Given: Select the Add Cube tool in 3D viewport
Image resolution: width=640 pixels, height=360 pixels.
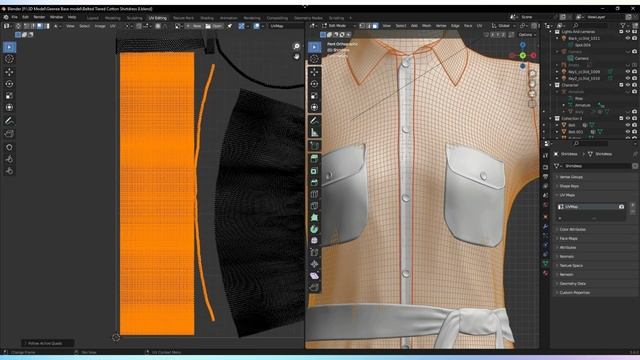Looking at the screenshot, I should pos(314,146).
